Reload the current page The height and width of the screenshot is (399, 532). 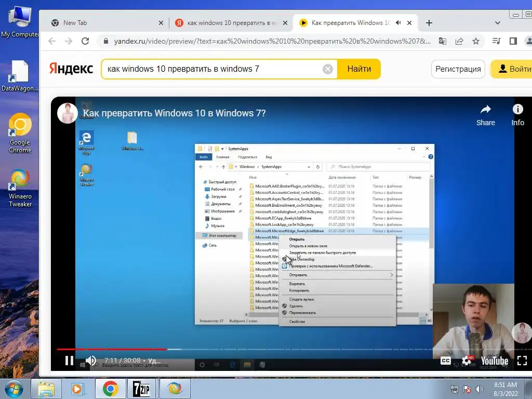(x=85, y=41)
